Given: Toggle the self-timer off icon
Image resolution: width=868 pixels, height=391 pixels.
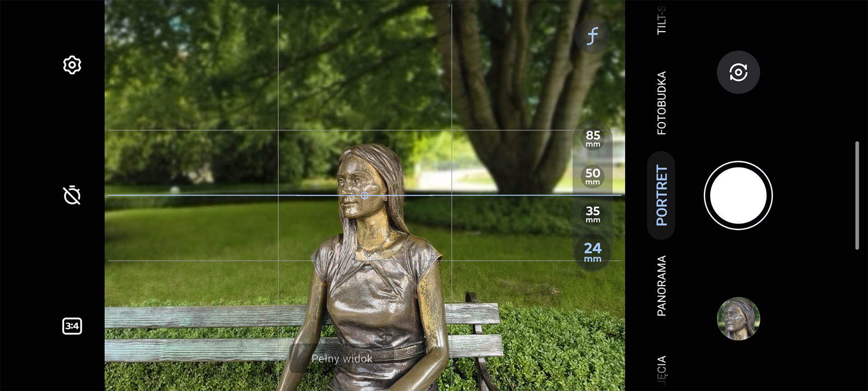Looking at the screenshot, I should (x=72, y=195).
